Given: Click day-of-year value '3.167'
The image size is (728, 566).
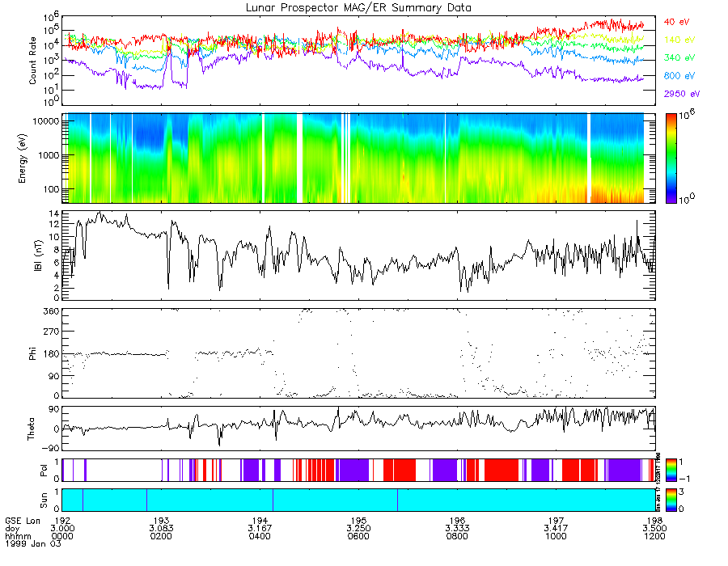Looking at the screenshot, I should [x=260, y=529].
